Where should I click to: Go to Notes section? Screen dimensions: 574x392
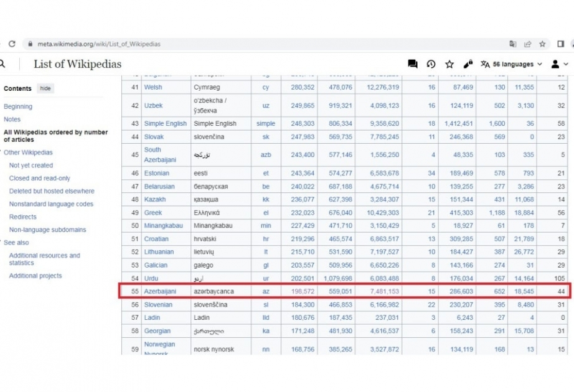pos(12,119)
